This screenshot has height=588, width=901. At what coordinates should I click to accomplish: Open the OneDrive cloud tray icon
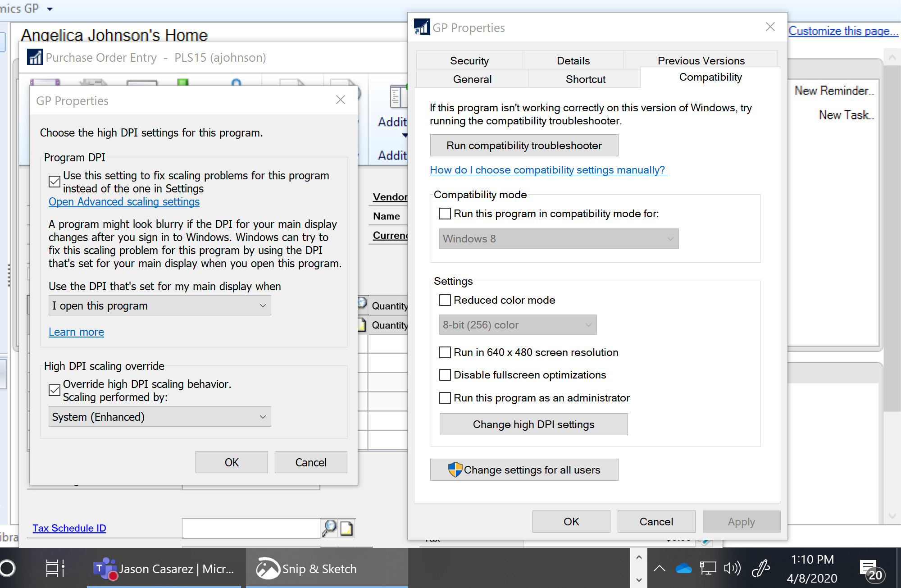point(683,569)
